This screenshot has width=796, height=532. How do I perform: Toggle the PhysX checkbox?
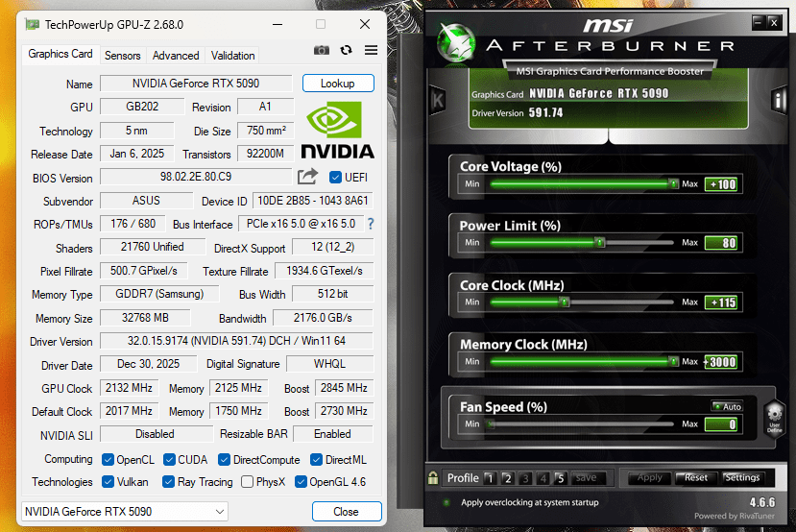tap(247, 482)
